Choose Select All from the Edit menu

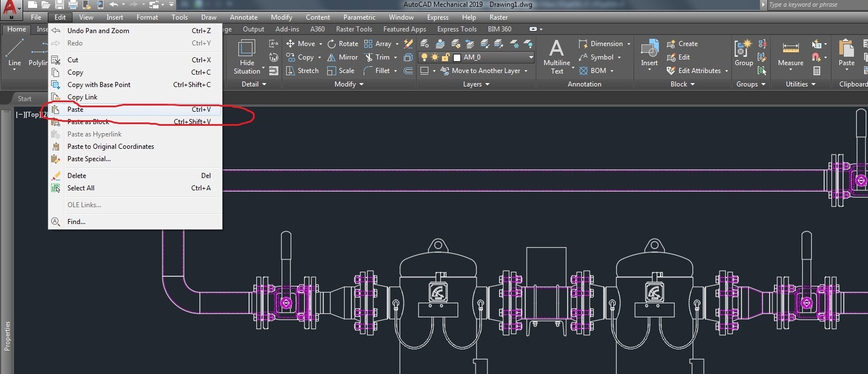(x=80, y=188)
